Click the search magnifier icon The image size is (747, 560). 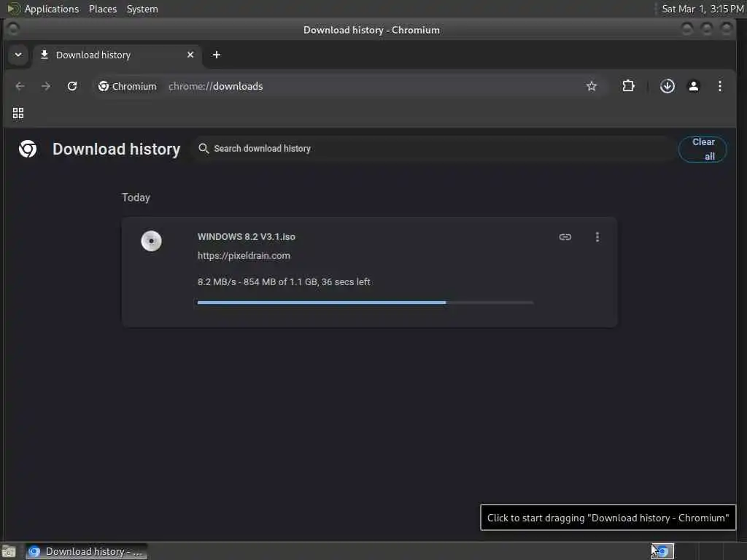204,148
